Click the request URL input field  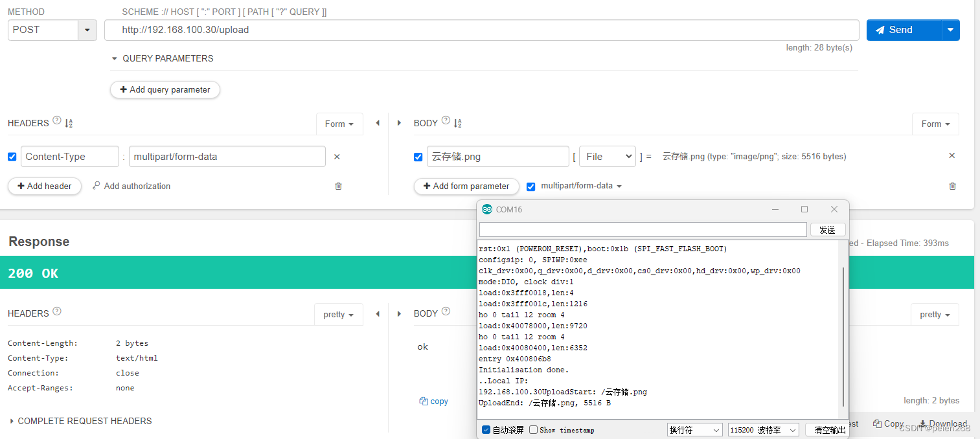481,30
